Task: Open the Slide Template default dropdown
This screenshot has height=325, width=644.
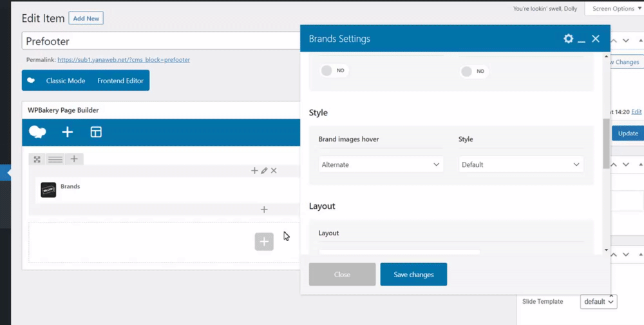Action: point(599,302)
